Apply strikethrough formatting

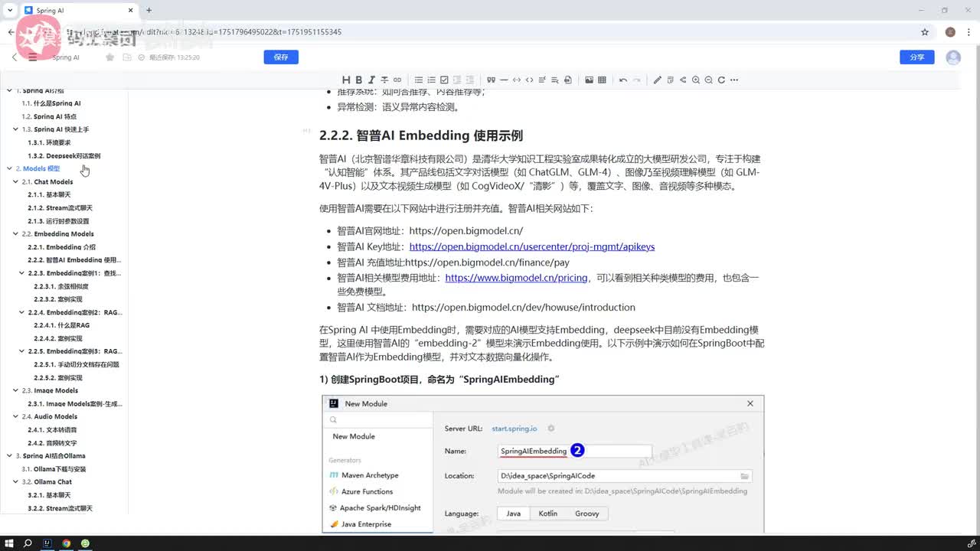coord(384,80)
